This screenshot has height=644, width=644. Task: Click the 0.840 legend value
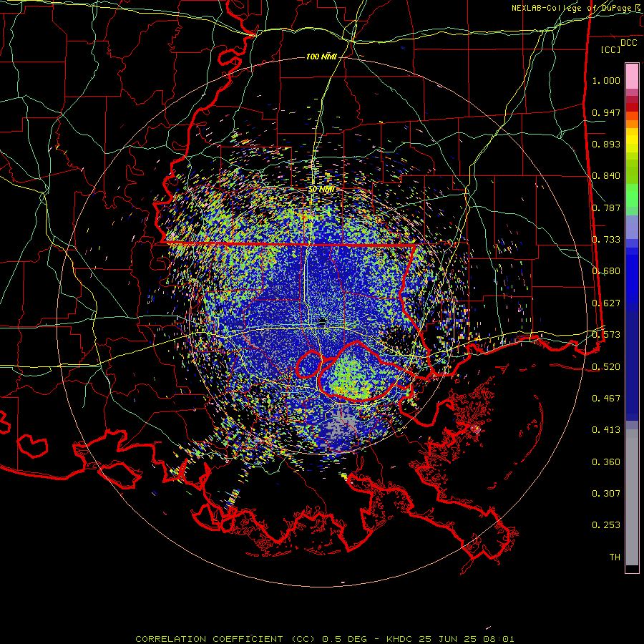point(606,176)
